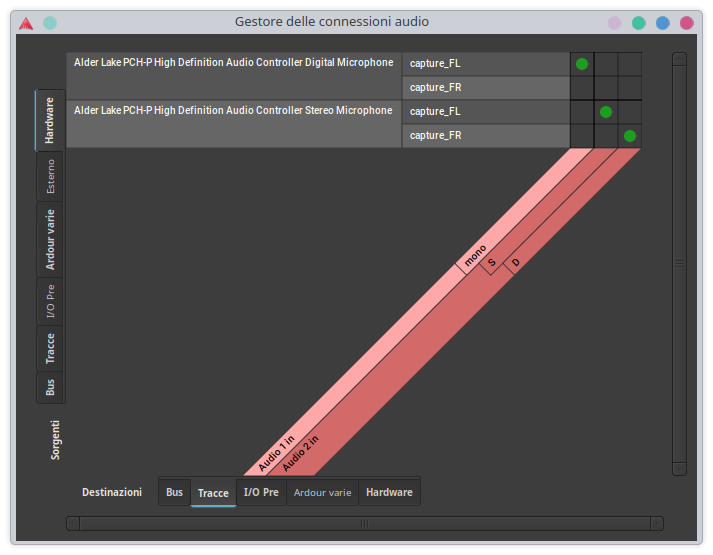The width and height of the screenshot is (713, 555).
Task: Select the Hardware destinations tab
Action: click(389, 492)
